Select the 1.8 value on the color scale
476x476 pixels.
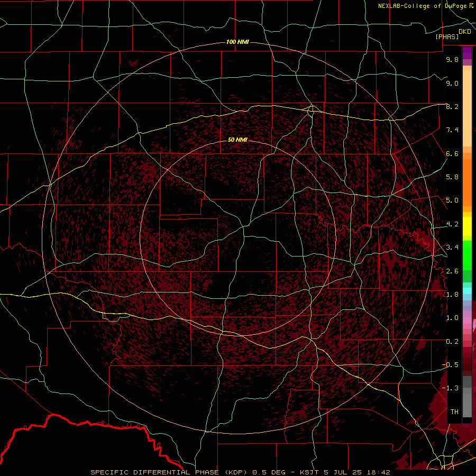click(452, 295)
